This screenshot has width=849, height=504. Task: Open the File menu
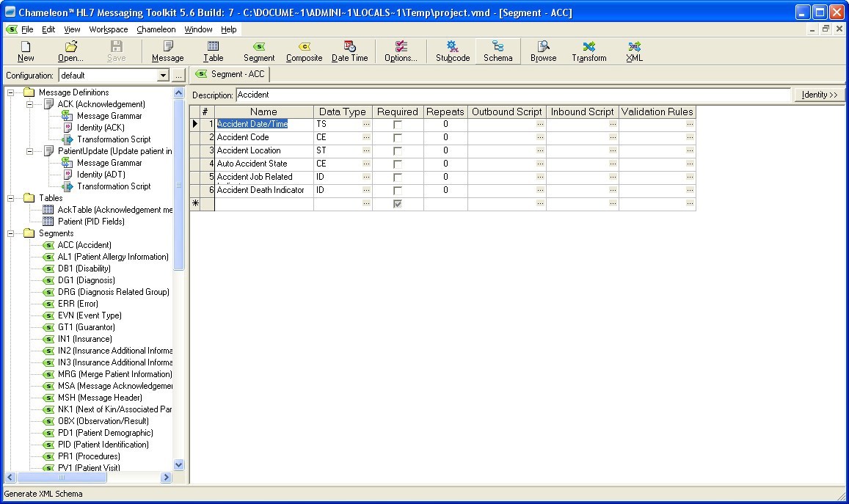tap(27, 29)
